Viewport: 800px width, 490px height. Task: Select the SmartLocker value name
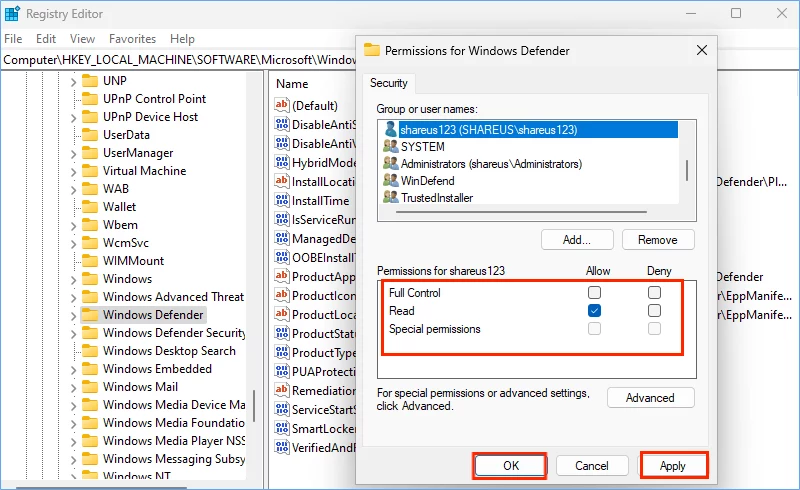323,429
